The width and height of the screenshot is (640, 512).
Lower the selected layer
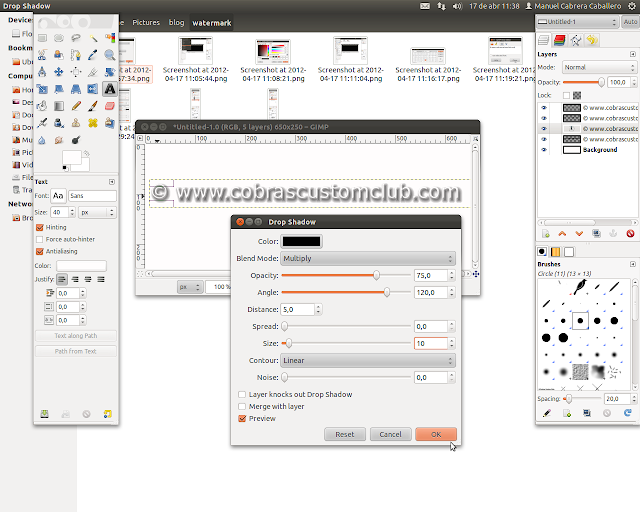(579, 234)
